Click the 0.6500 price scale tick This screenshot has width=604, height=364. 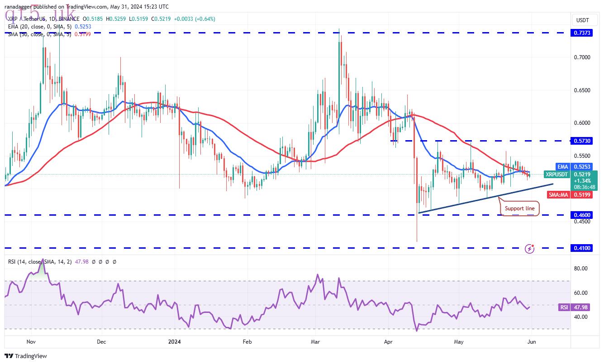581,90
